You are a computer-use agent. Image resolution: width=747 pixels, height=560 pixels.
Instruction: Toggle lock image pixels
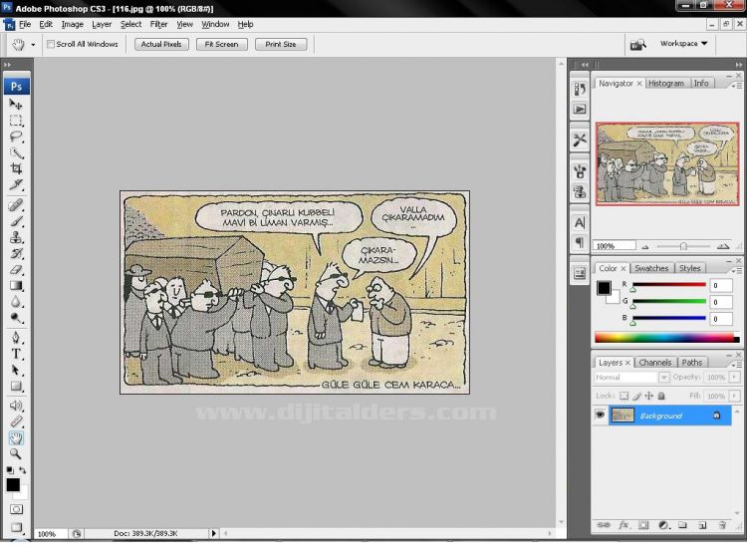(637, 396)
